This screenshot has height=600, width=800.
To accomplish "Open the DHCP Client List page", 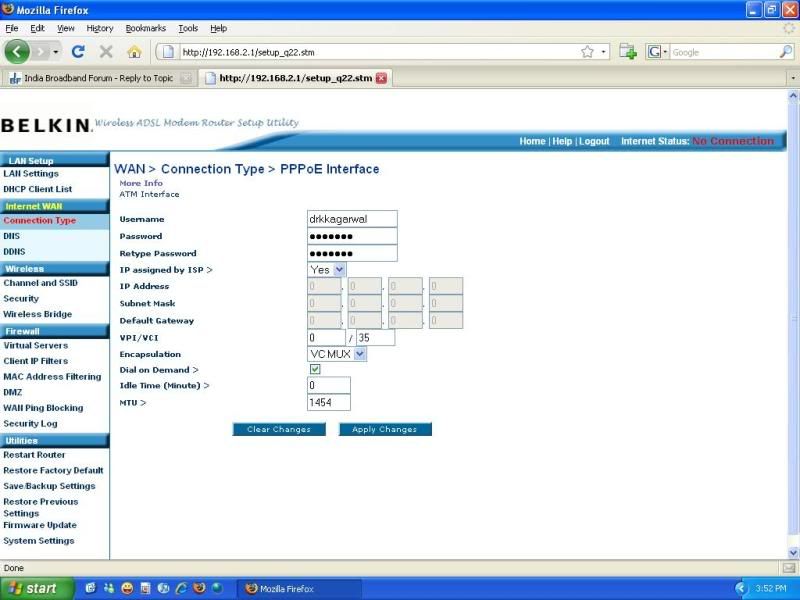I will 38,189.
